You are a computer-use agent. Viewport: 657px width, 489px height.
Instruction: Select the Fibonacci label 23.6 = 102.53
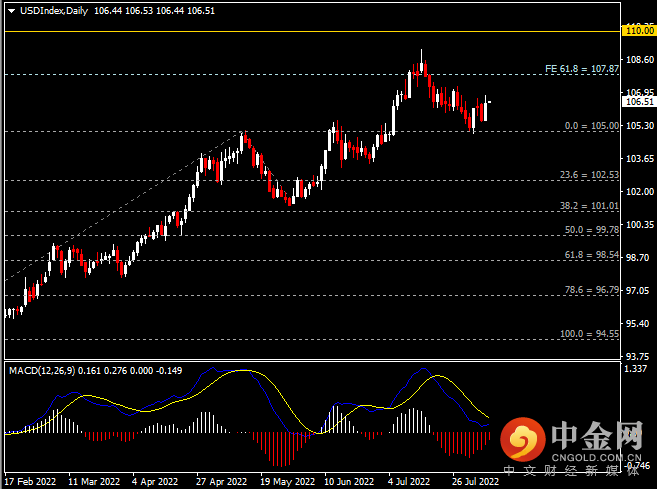click(589, 175)
